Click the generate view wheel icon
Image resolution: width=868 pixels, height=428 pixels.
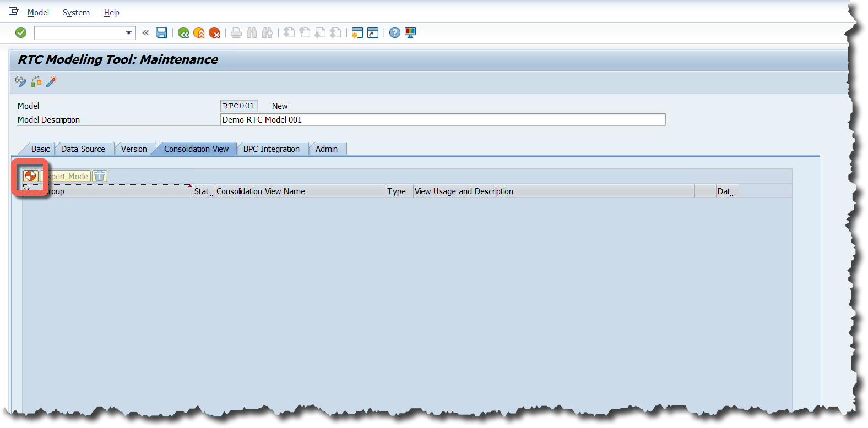(31, 176)
